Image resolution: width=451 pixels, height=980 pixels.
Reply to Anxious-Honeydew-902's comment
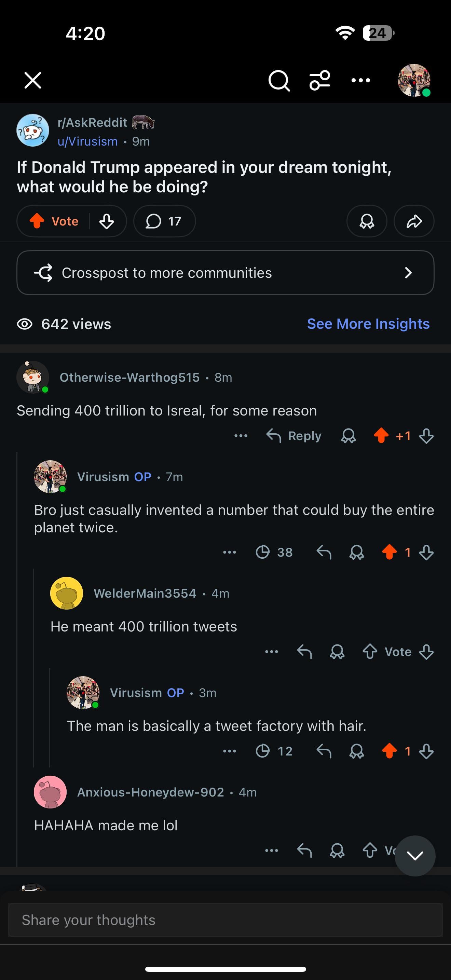tap(304, 850)
